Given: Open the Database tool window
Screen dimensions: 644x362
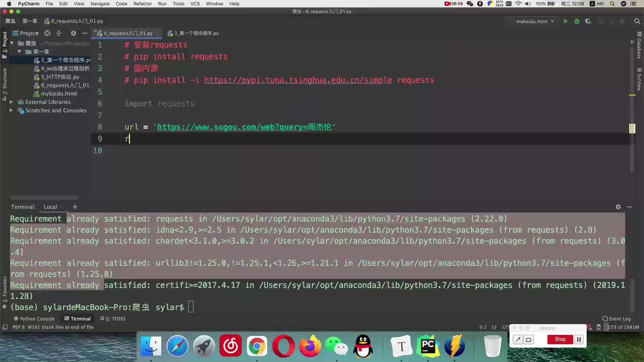Looking at the screenshot, I should [x=639, y=45].
